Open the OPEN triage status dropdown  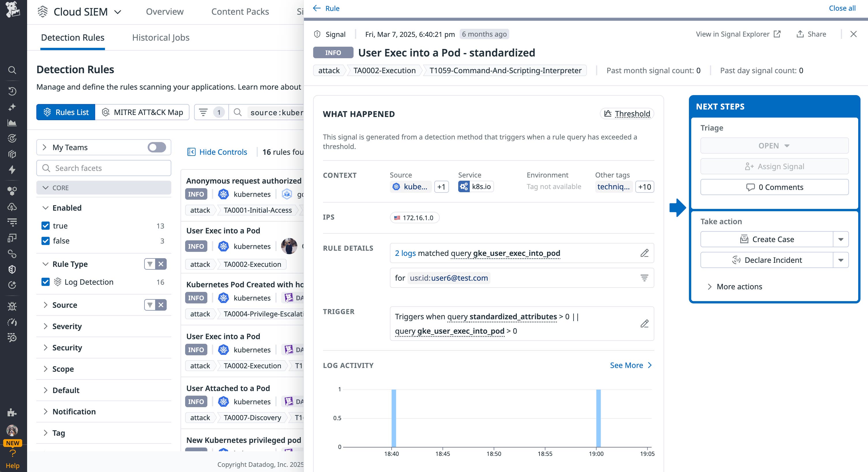(774, 146)
